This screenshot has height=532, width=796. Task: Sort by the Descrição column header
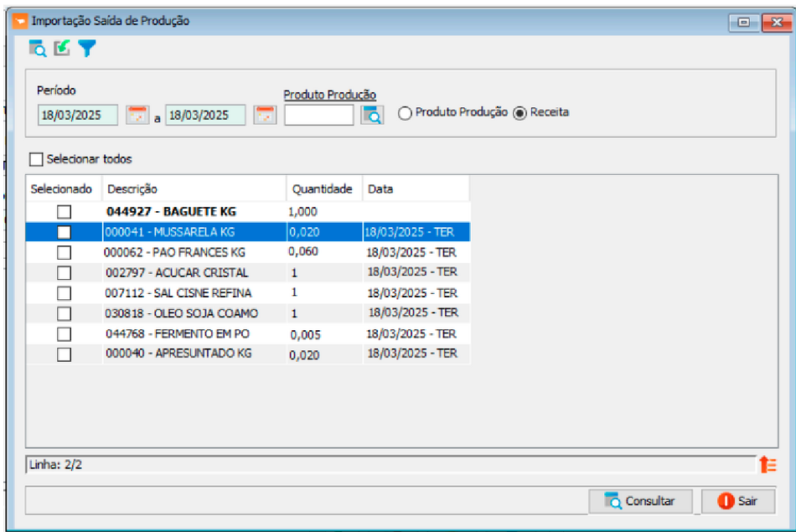[194, 189]
